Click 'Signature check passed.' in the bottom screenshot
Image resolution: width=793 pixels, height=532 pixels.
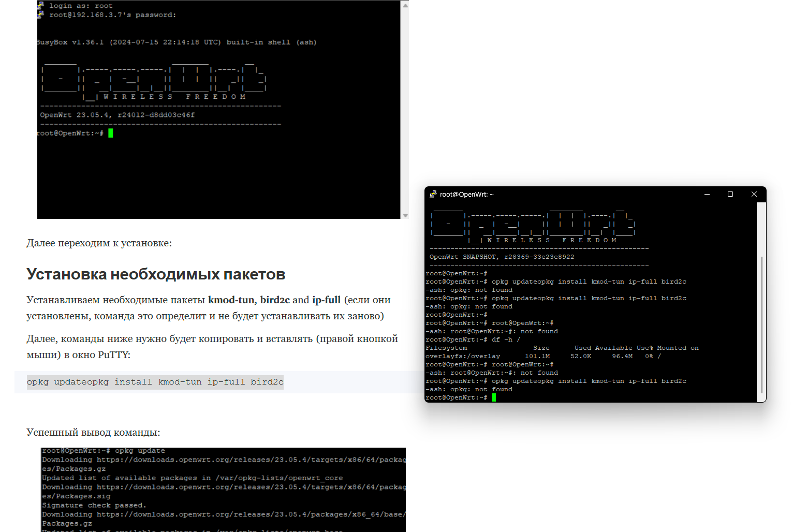tap(94, 505)
